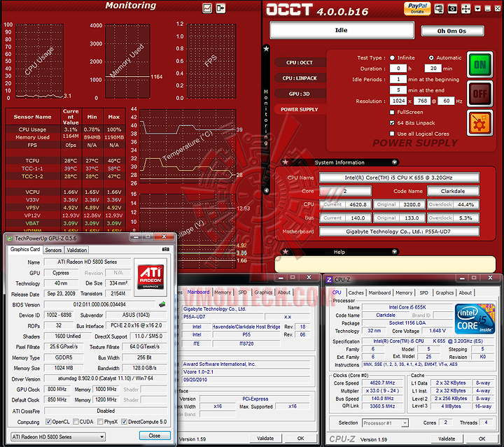
Task: Click Close button in GPU-Z
Action: click(155, 435)
